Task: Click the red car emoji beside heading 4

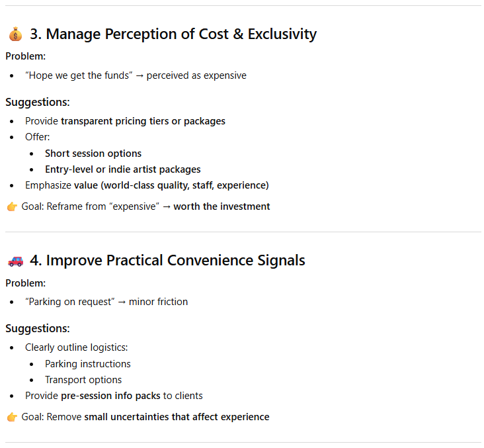Action: [x=15, y=261]
